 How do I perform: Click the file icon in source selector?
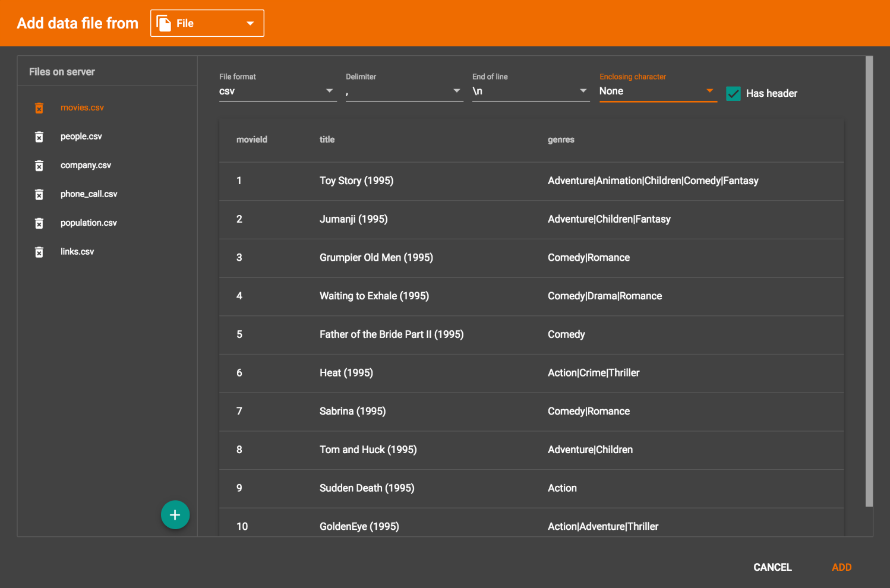click(x=163, y=23)
